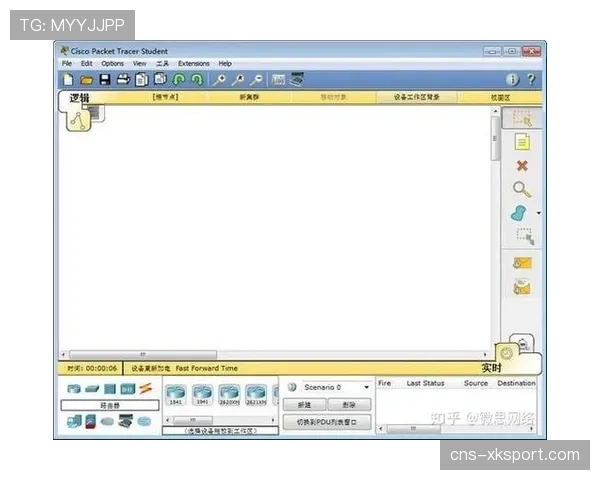Select the blue Multiuser Connection cloud icon

(144, 421)
